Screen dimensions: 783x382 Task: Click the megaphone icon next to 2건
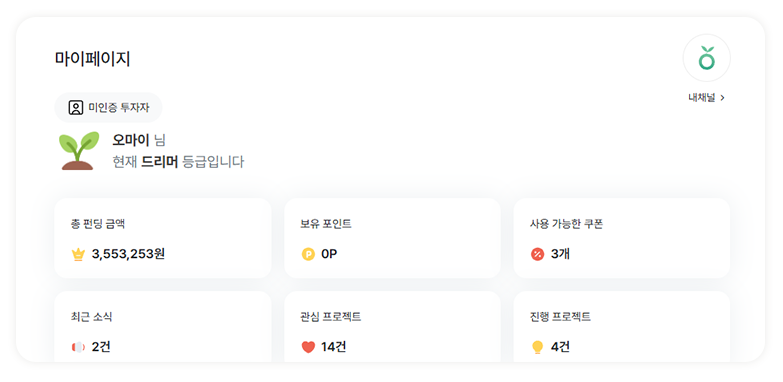(78, 347)
